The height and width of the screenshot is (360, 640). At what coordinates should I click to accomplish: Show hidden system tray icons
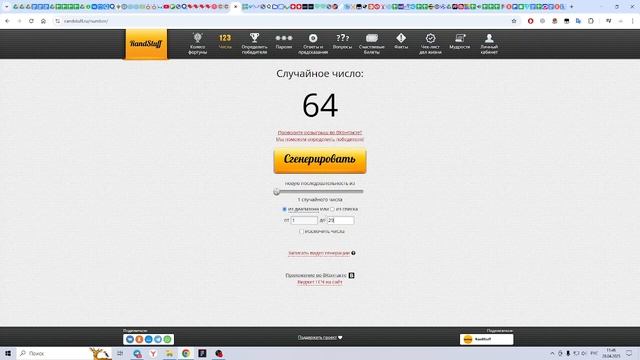coord(552,353)
